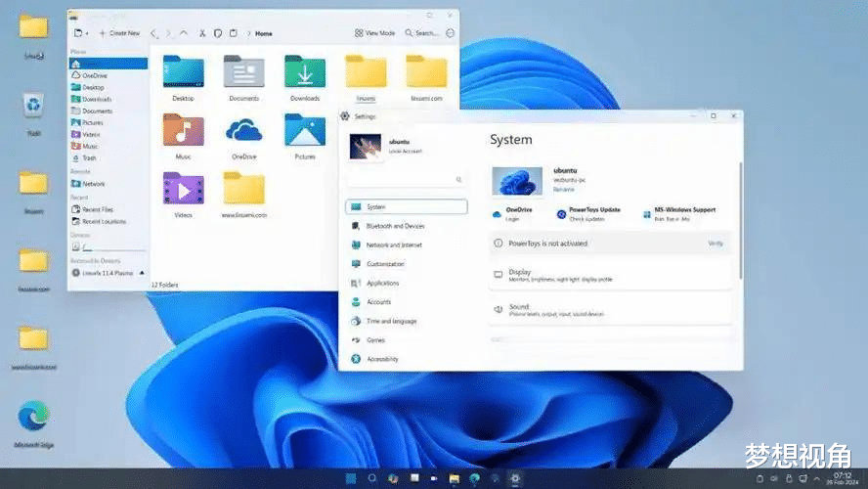Open the Music folder icon
The image size is (868, 489).
pyautogui.click(x=183, y=131)
